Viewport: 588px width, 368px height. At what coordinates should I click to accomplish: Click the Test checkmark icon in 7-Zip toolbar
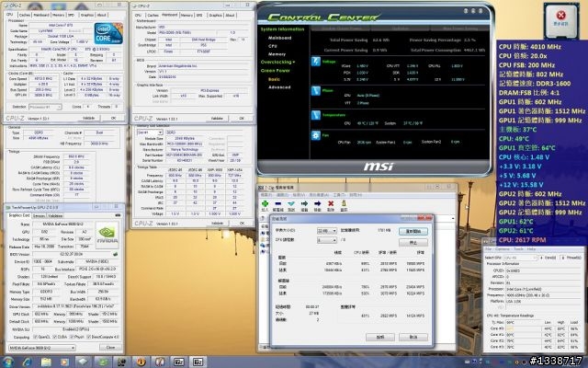pos(291,204)
